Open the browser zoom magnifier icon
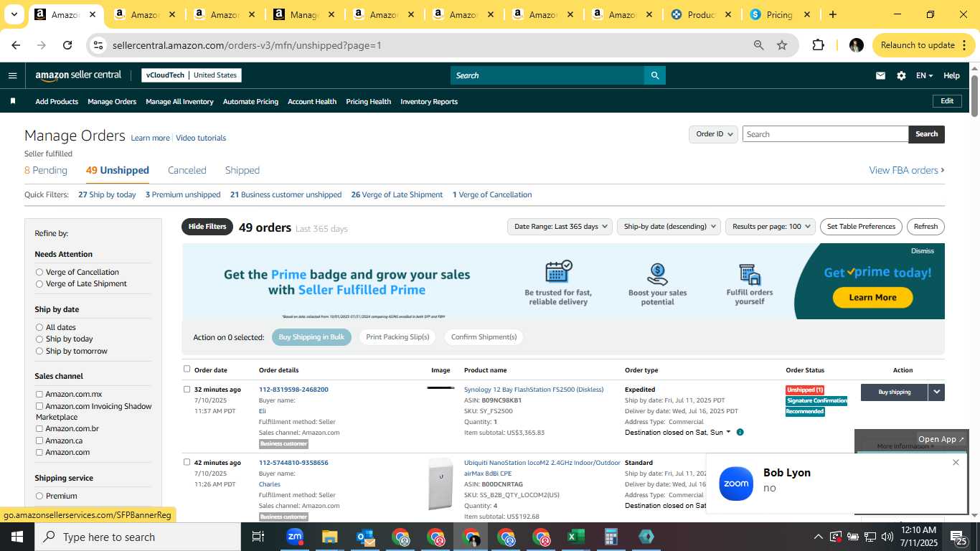This screenshot has width=980, height=551. tap(758, 45)
